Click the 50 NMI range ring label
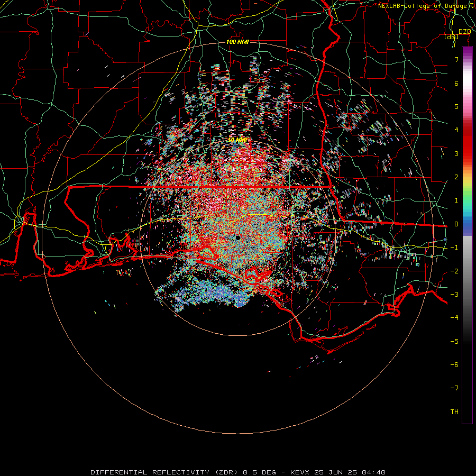This screenshot has height=476, width=476. tap(237, 140)
